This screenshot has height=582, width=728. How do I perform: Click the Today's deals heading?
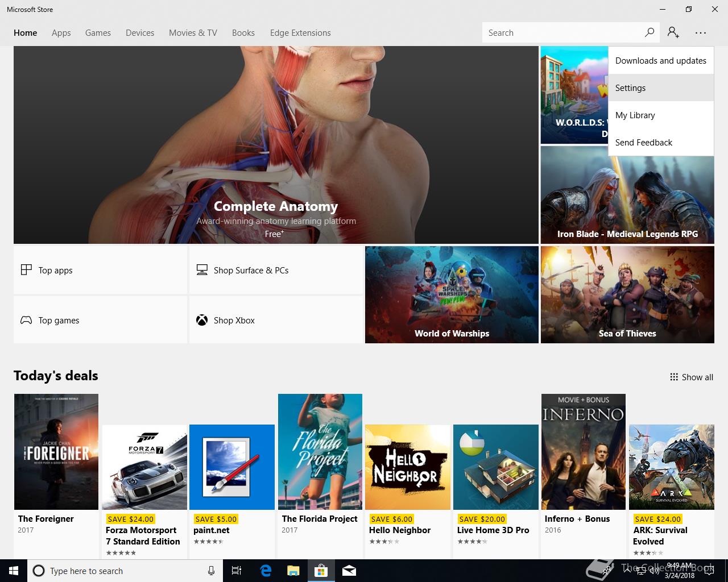pyautogui.click(x=56, y=376)
